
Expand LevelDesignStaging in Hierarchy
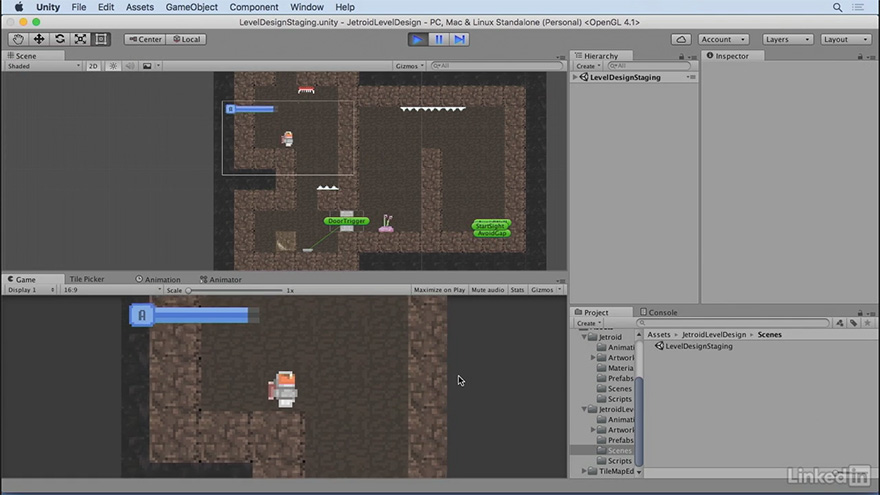(x=575, y=77)
